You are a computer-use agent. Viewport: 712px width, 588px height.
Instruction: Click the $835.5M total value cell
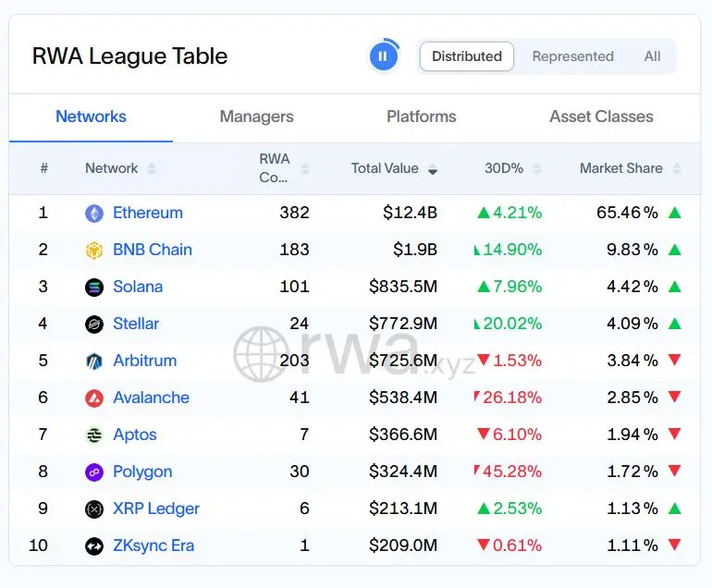click(403, 287)
